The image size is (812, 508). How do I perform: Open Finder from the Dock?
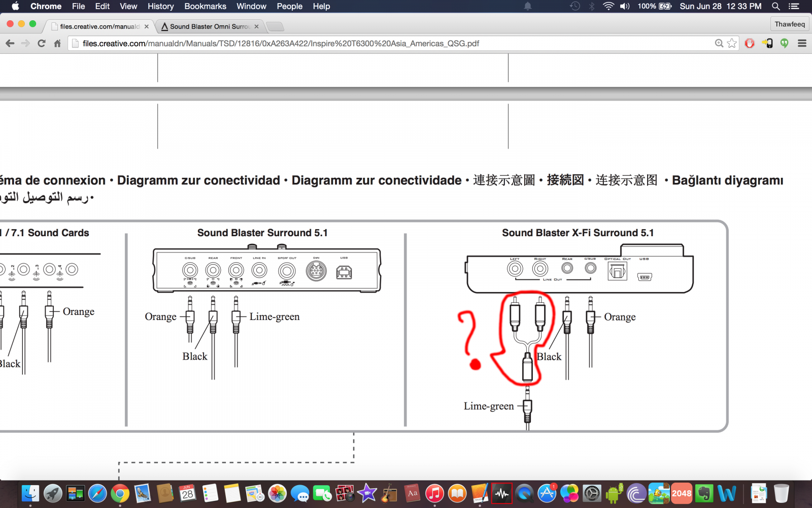[x=30, y=493]
